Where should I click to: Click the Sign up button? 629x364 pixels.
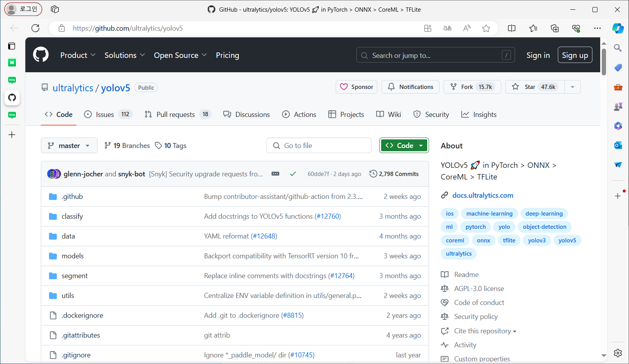click(575, 55)
